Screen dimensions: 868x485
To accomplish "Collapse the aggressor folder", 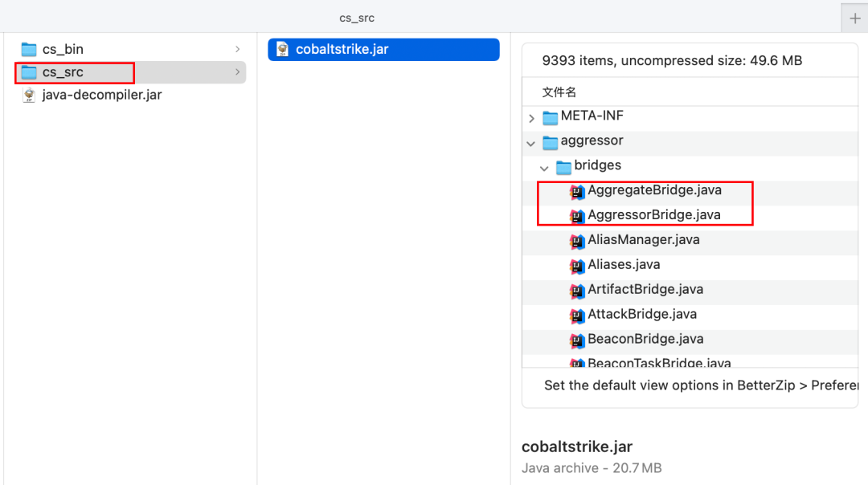I will [x=531, y=143].
